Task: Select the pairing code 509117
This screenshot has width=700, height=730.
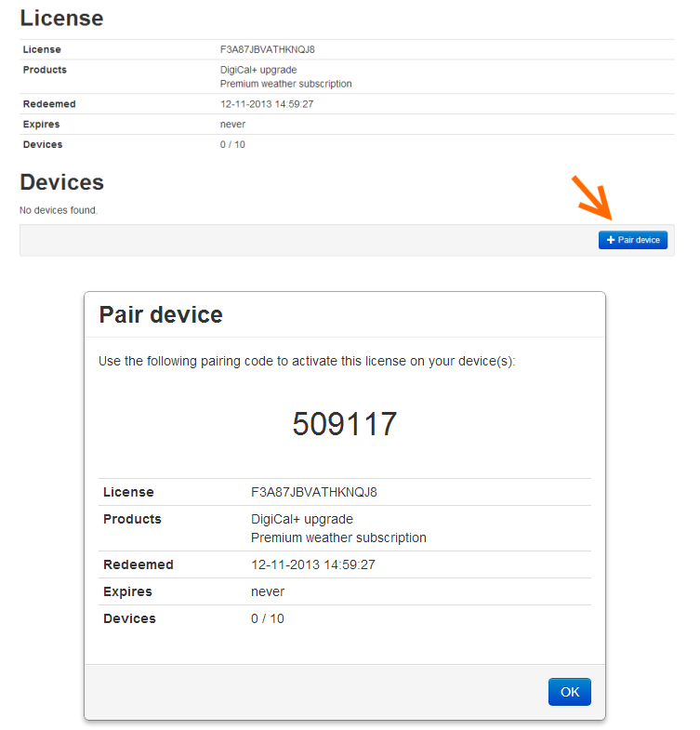Action: coord(345,424)
